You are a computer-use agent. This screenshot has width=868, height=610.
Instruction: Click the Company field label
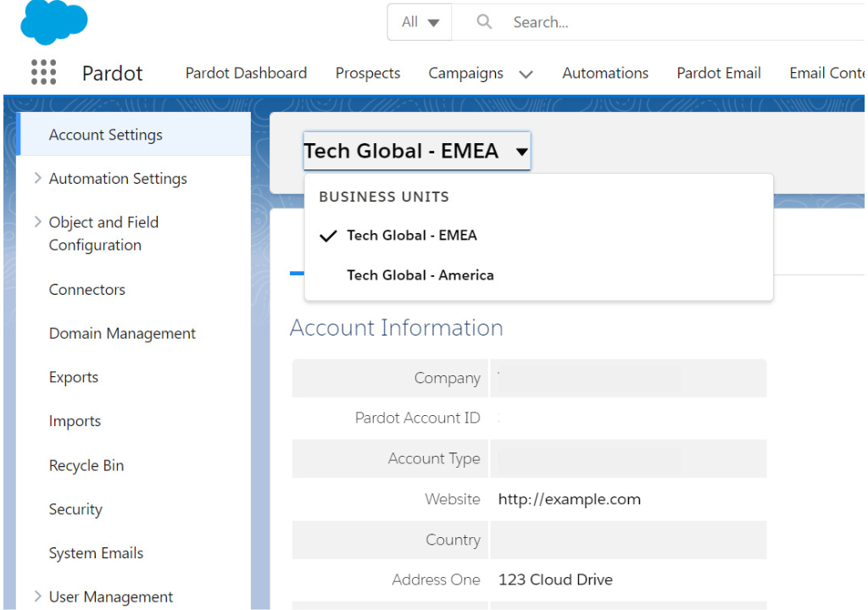coord(448,378)
